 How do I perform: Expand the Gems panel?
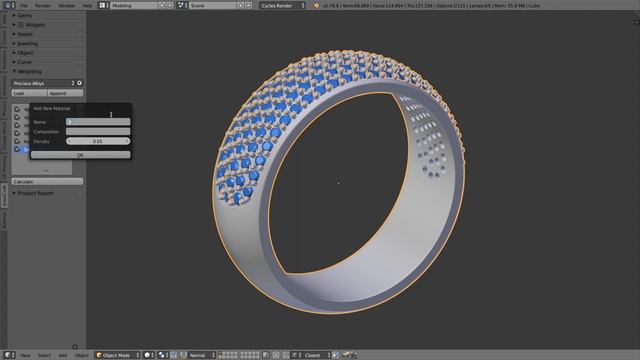pyautogui.click(x=14, y=15)
